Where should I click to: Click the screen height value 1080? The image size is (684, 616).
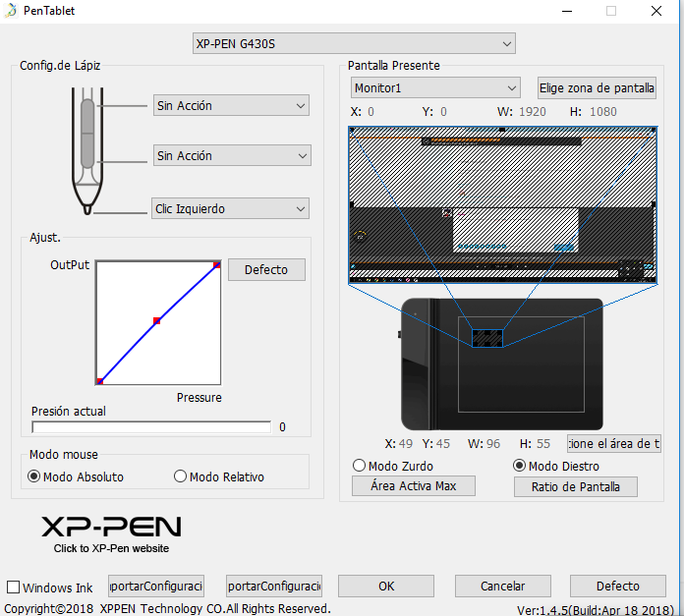click(x=602, y=112)
